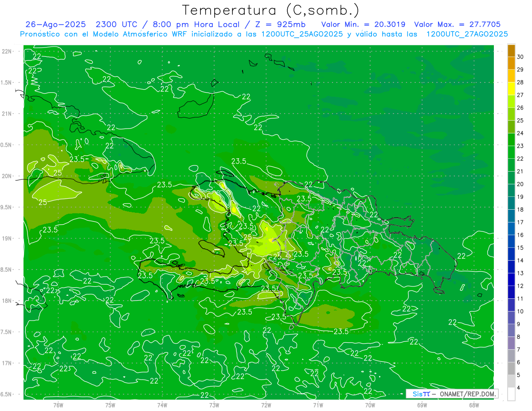This screenshot has width=532, height=411.
Task: Click the "6.5N" latitude axis label
Action: 6,395
